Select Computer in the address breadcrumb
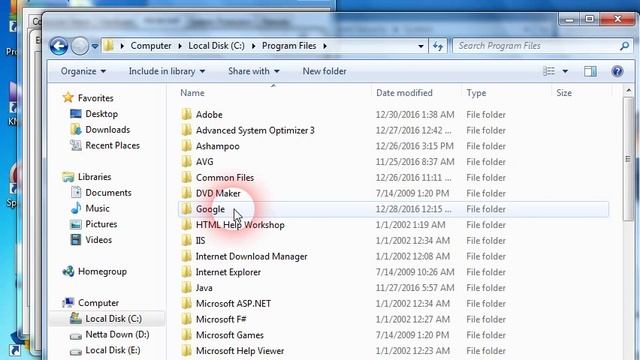Viewport: 640px width, 360px height. click(151, 46)
